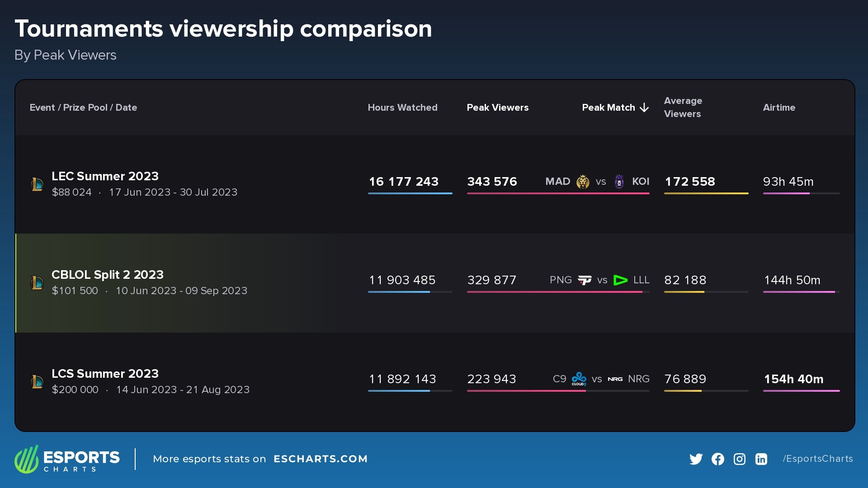Click the NRG team logo
868x488 pixels.
615,379
